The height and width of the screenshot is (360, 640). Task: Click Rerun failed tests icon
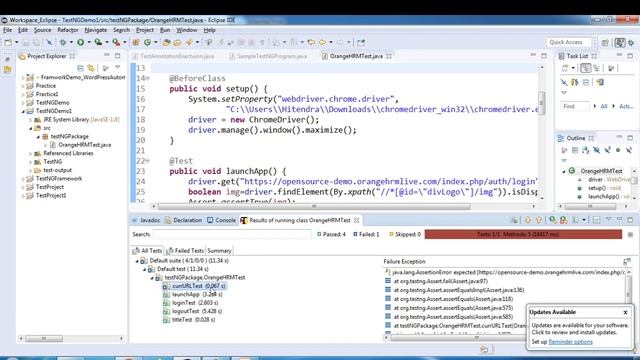pos(564,220)
